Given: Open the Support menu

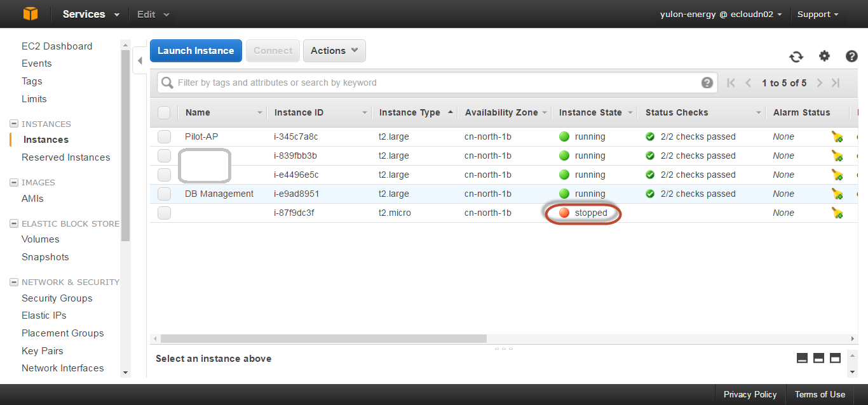Looking at the screenshot, I should tap(818, 14).
